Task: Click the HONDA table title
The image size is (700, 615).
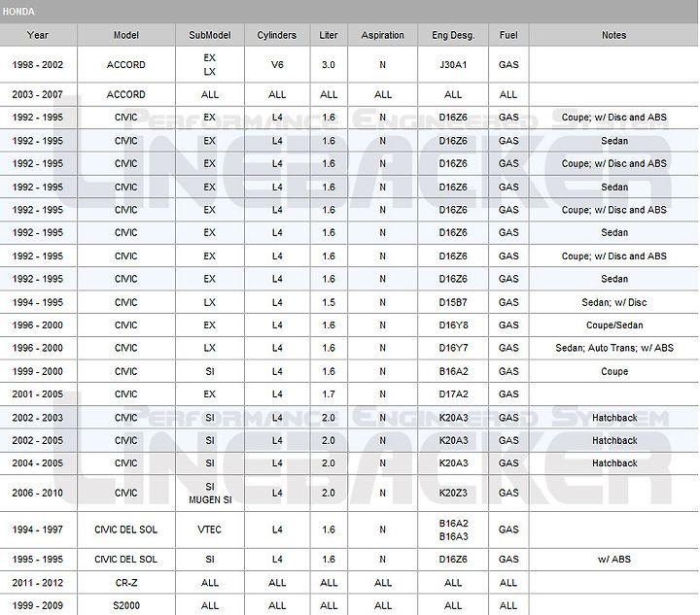Action: pos(18,12)
